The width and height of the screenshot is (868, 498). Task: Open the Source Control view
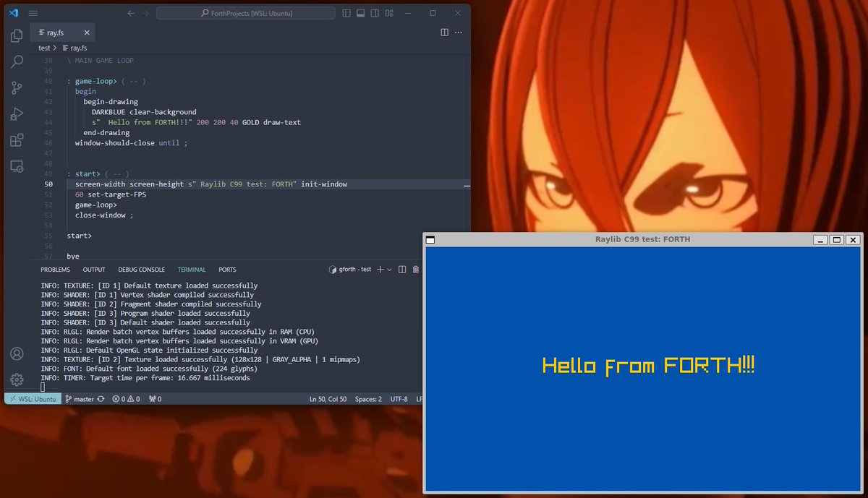click(x=17, y=88)
